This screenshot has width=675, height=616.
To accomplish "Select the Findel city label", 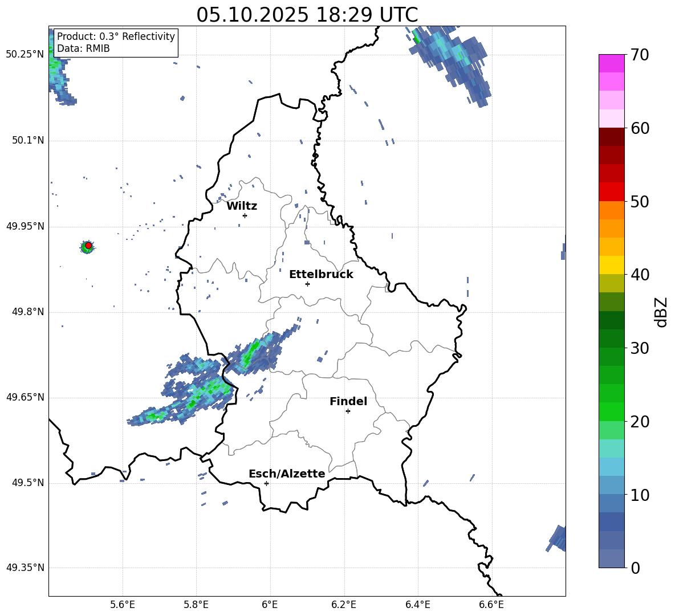I will click(348, 401).
